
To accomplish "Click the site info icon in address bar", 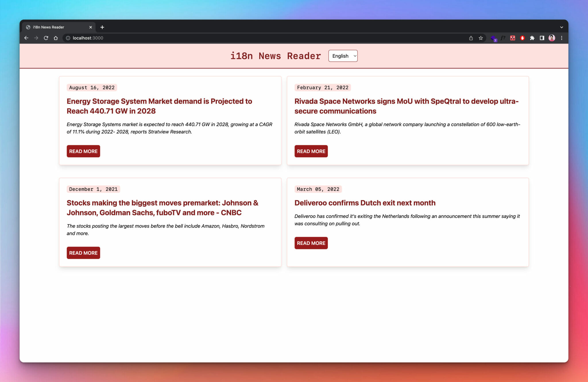I will click(68, 38).
